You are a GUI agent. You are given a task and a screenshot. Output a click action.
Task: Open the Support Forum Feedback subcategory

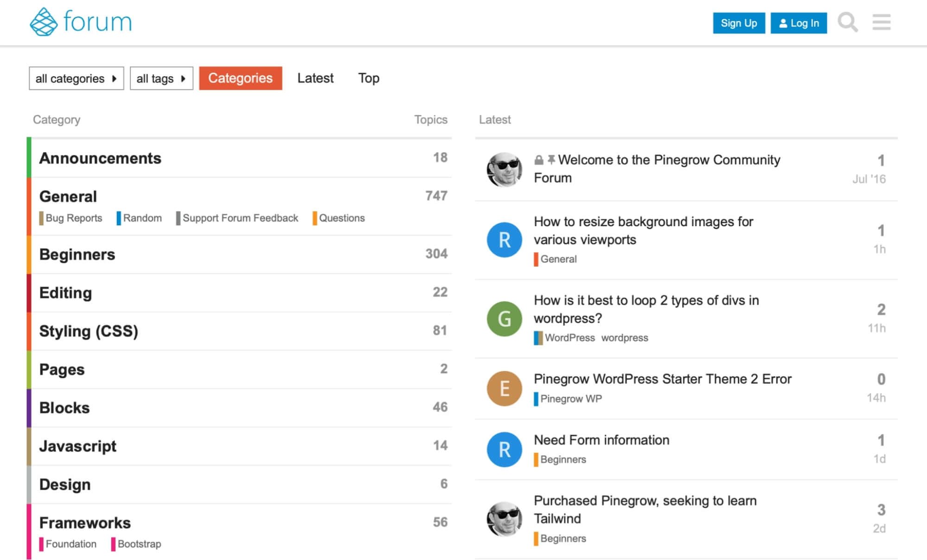tap(237, 218)
